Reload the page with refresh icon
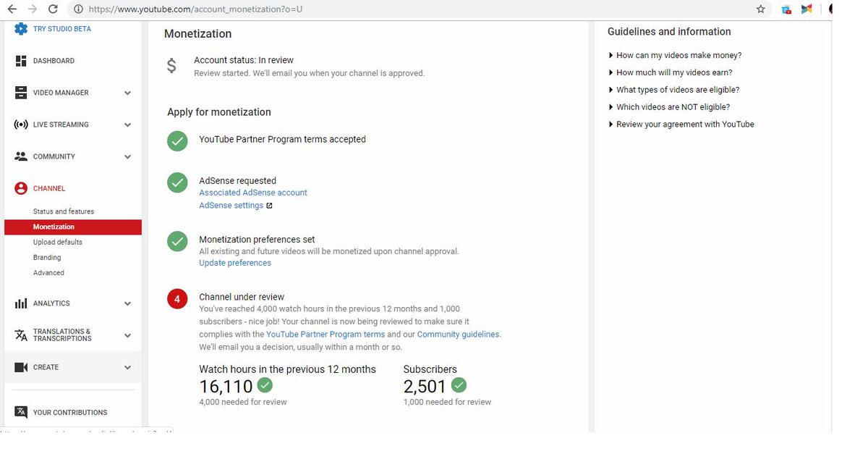Viewport: 868px width, 475px height. point(53,9)
